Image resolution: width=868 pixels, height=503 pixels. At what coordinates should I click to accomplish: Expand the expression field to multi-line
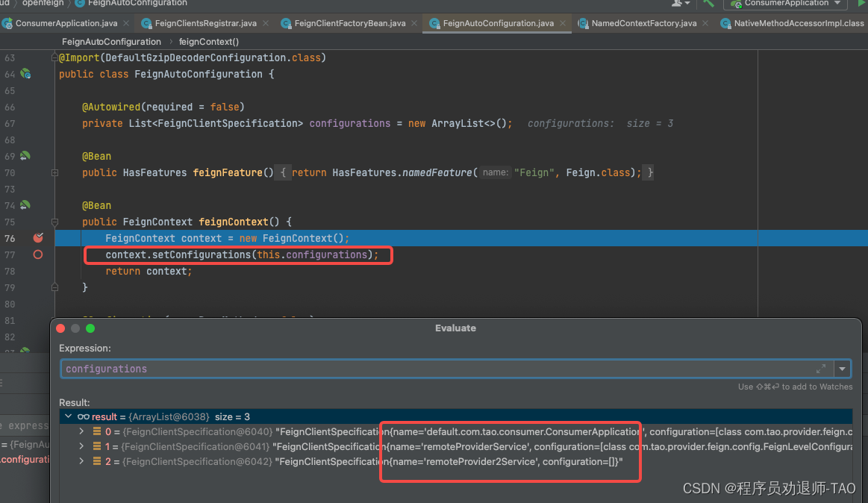821,369
